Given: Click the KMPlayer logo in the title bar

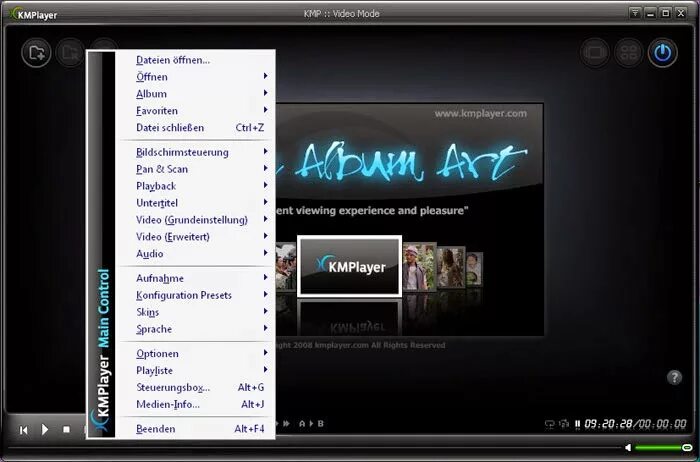Looking at the screenshot, I should [x=33, y=14].
